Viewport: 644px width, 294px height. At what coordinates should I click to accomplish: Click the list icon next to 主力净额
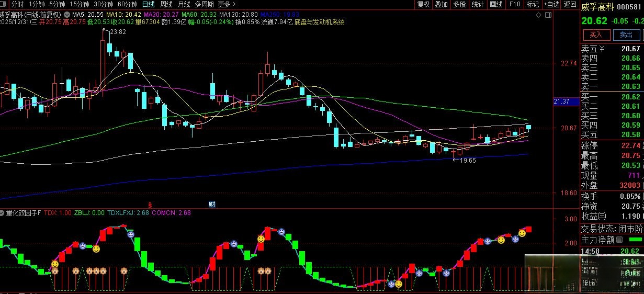tap(620, 240)
